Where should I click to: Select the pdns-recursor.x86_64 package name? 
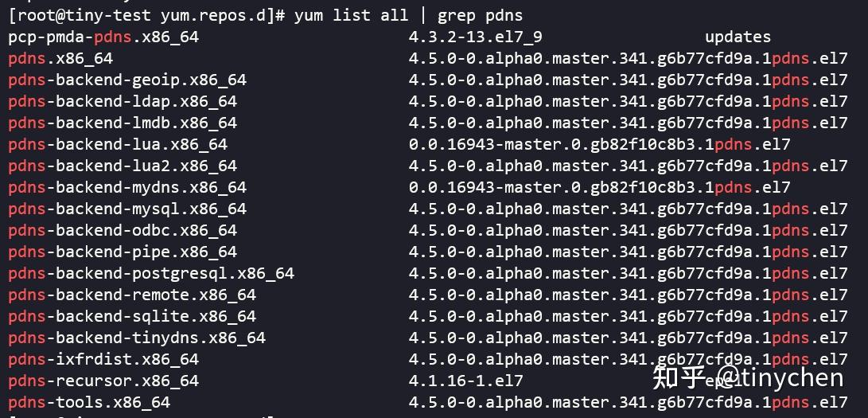[103, 381]
